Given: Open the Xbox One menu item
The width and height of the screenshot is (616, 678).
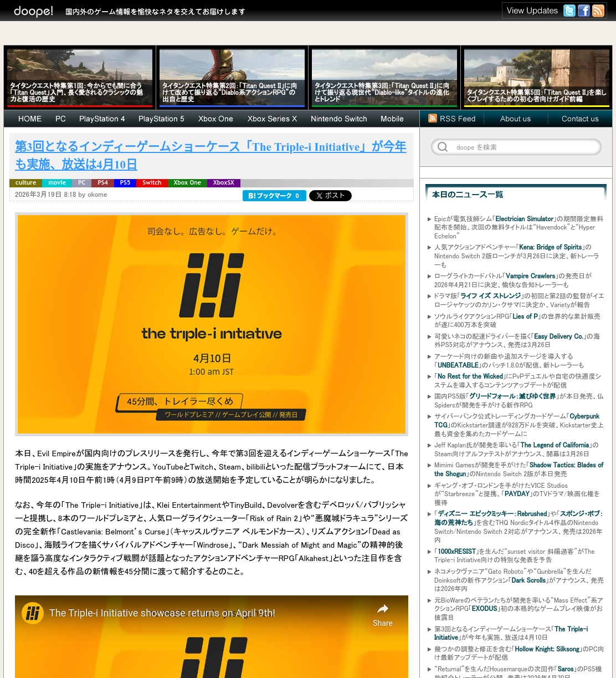Looking at the screenshot, I should pyautogui.click(x=215, y=119).
